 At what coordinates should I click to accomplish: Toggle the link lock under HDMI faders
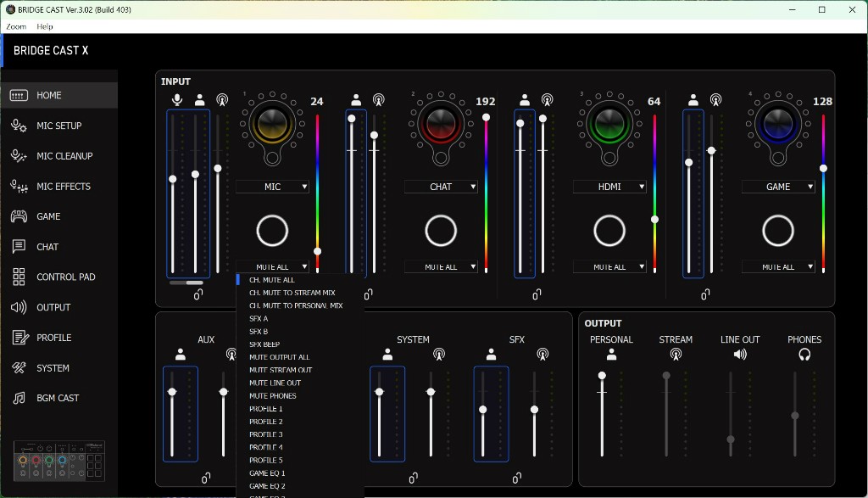click(537, 295)
